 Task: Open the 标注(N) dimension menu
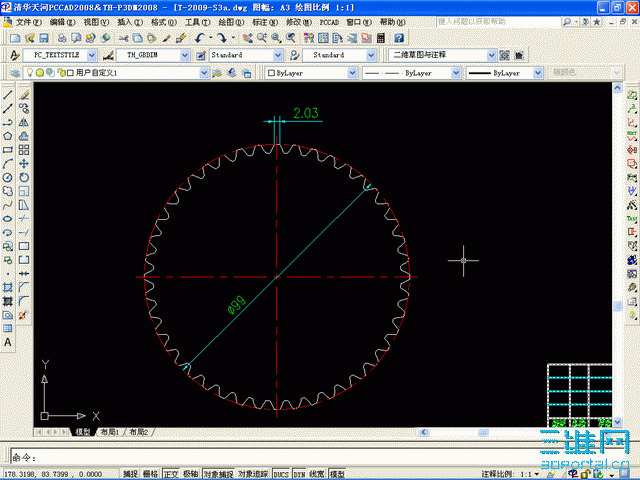[265, 22]
